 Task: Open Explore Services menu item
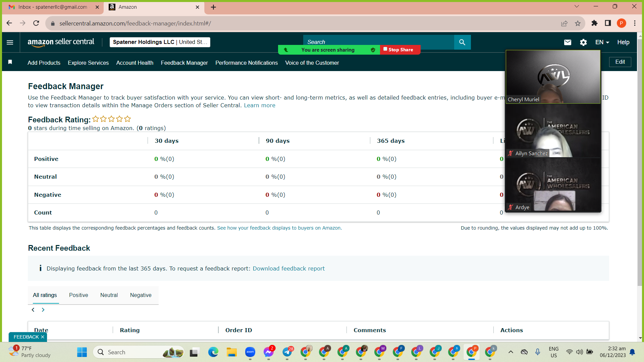[x=88, y=63]
